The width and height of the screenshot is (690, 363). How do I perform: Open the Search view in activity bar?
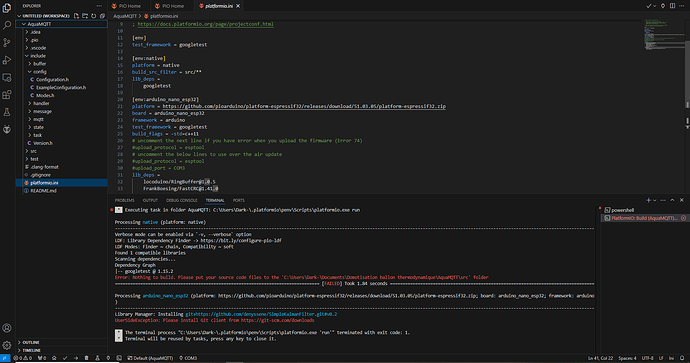7,25
